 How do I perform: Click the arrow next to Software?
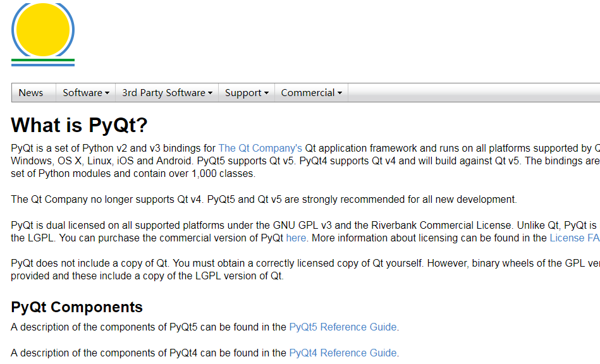[x=107, y=93]
